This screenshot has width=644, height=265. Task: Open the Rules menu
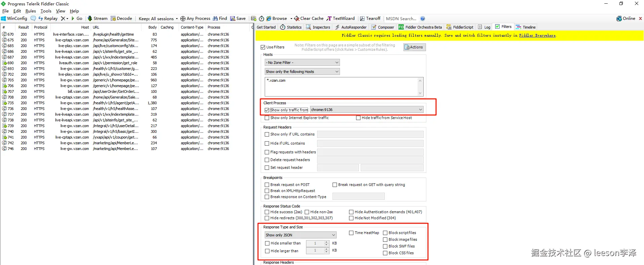pos(31,11)
